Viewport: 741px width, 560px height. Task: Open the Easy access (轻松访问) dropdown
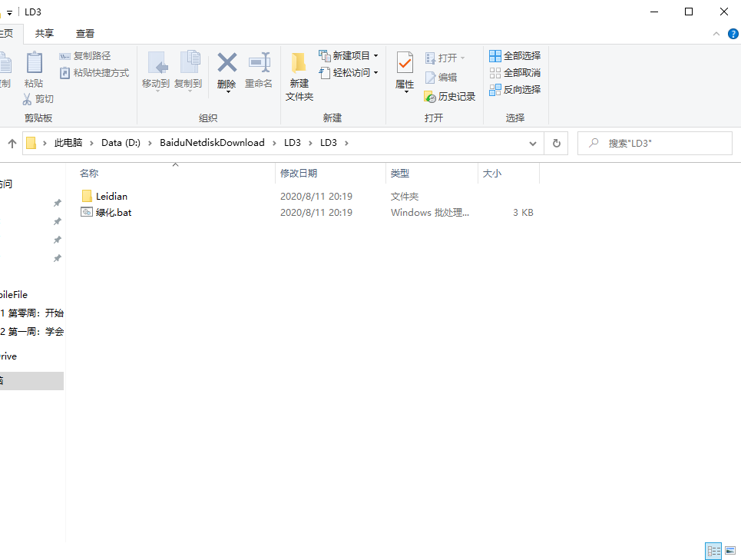(x=349, y=73)
